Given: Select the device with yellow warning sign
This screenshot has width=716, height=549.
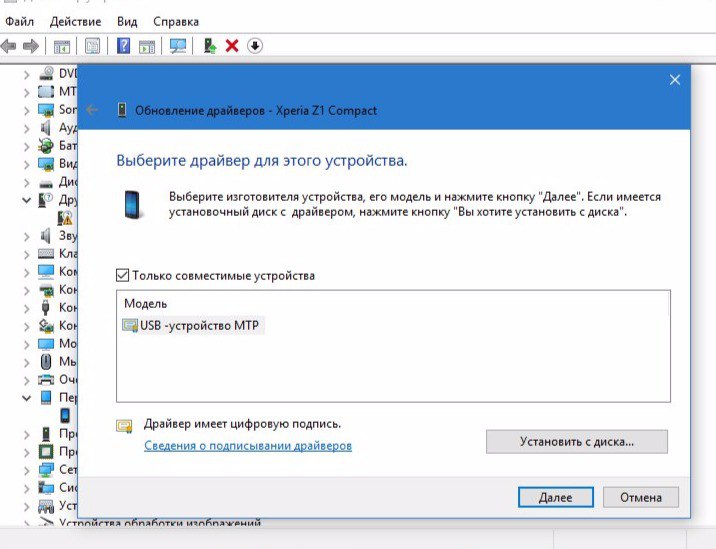Looking at the screenshot, I should click(x=65, y=218).
